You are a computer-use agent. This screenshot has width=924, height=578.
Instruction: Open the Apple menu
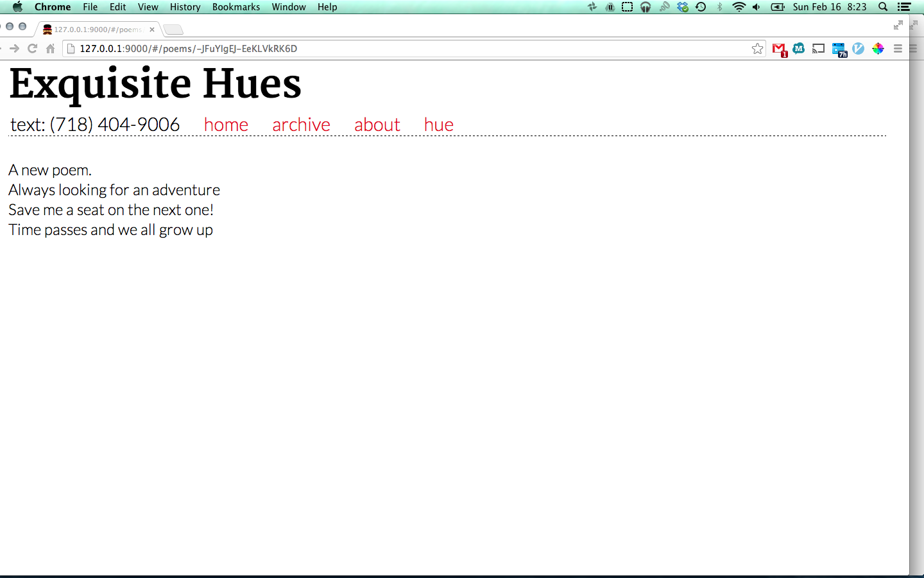pos(17,7)
